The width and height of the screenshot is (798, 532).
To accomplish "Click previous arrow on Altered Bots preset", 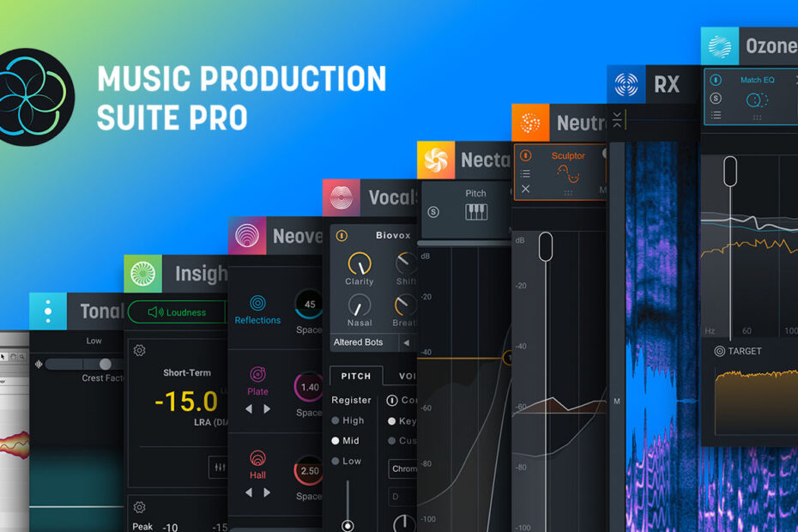I will [x=406, y=342].
